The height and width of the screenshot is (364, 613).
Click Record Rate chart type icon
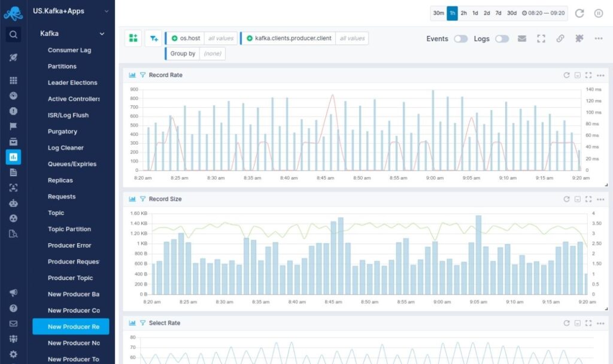(132, 75)
